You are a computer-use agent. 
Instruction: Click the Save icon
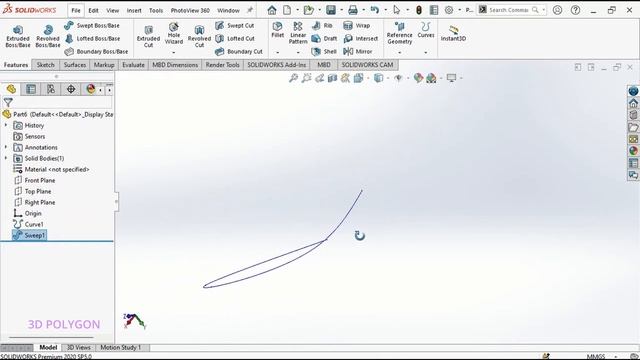[331, 10]
